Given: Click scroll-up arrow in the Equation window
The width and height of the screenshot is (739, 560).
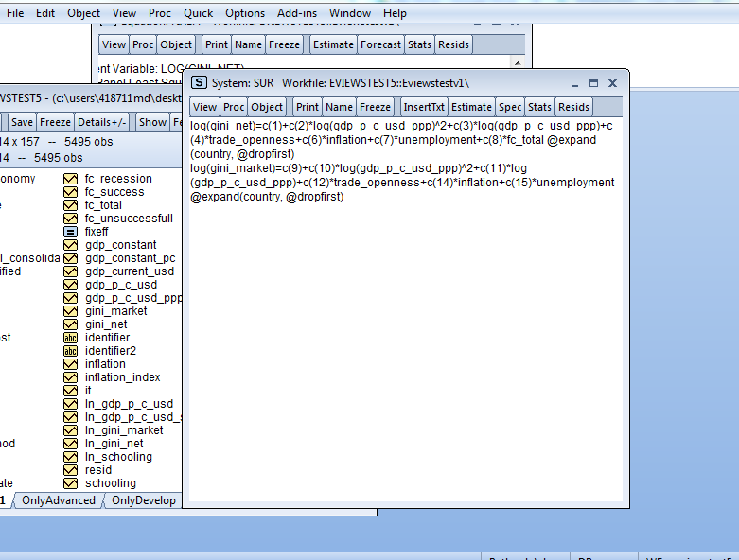Looking at the screenshot, I should tap(518, 62).
